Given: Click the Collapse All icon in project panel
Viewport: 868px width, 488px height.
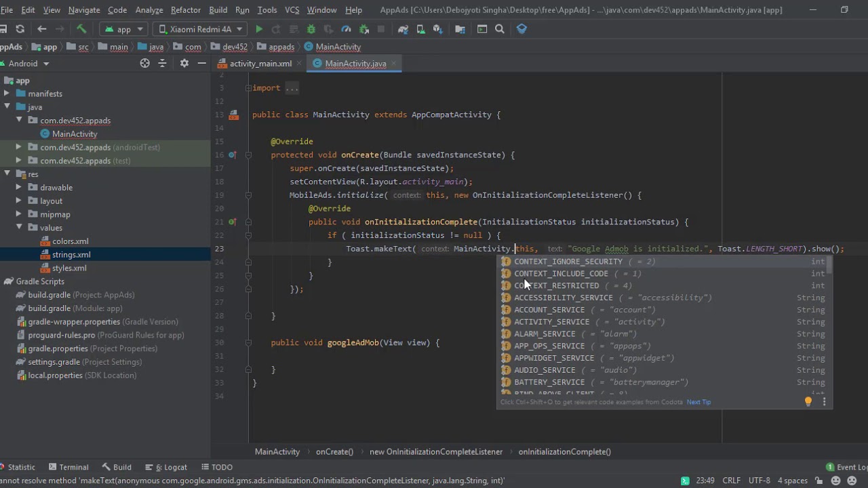Looking at the screenshot, I should [x=162, y=63].
